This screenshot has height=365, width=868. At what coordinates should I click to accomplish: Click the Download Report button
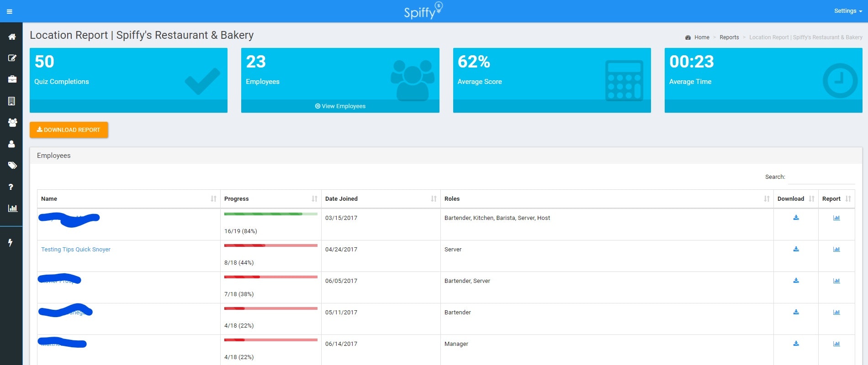click(x=69, y=130)
